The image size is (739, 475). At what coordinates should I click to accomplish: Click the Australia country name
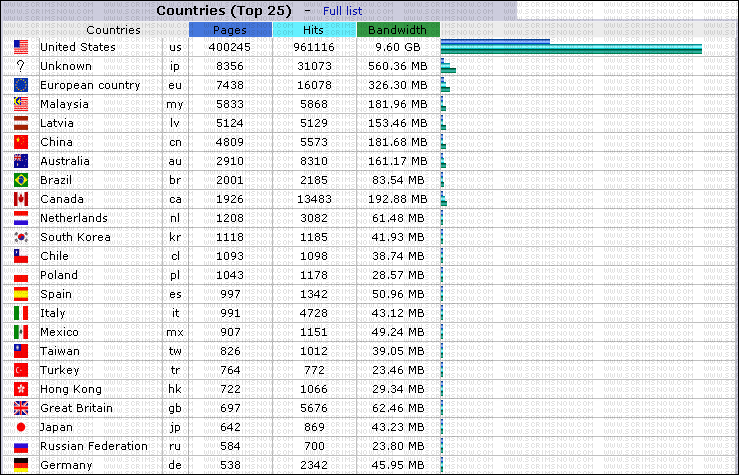(65, 161)
